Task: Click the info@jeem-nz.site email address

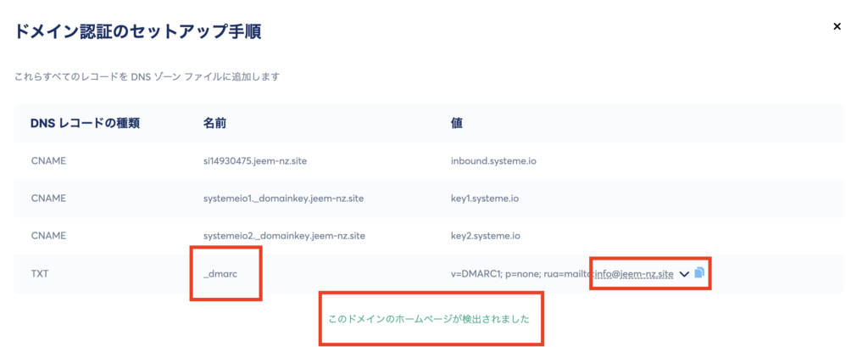Action: click(x=634, y=273)
